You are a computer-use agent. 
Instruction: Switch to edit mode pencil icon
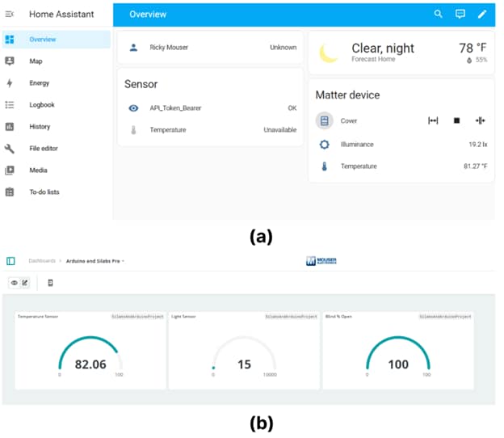[x=25, y=283]
